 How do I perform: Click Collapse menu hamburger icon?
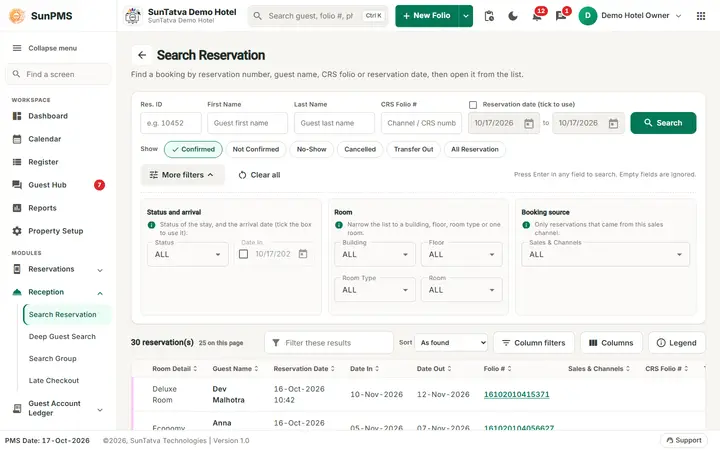click(17, 48)
